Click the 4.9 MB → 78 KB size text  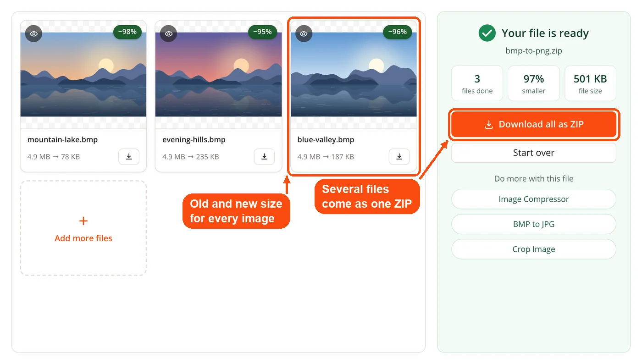tap(54, 157)
